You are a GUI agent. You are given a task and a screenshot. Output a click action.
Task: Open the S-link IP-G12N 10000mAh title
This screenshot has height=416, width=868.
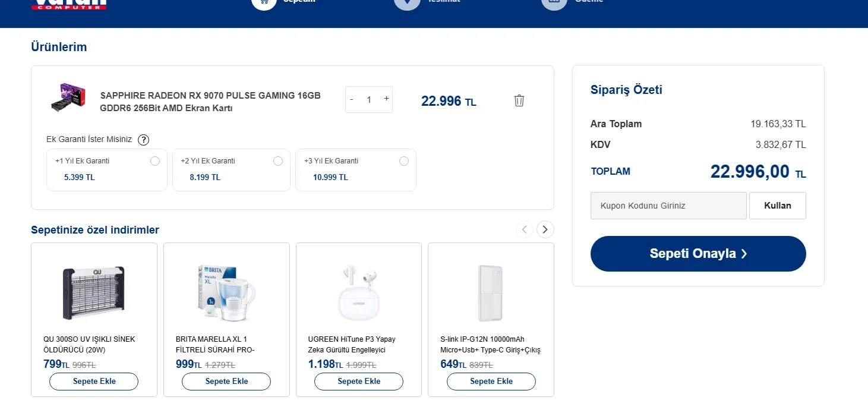[491, 345]
